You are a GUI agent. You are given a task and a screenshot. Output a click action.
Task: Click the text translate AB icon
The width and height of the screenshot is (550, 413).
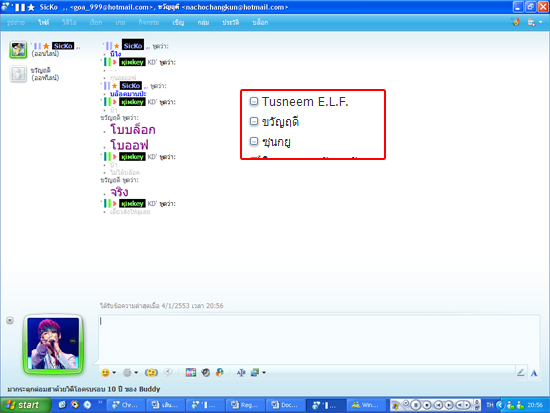pyautogui.click(x=241, y=373)
